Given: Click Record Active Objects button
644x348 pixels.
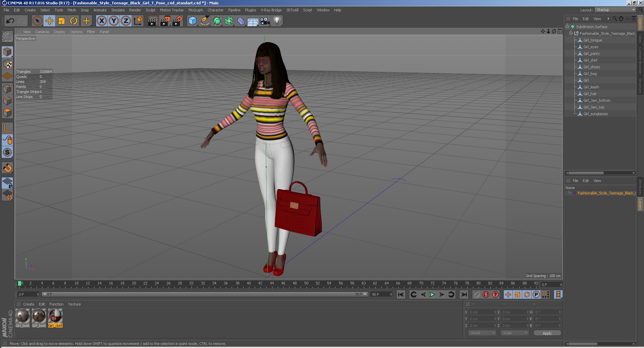Looking at the screenshot, I should click(x=476, y=294).
